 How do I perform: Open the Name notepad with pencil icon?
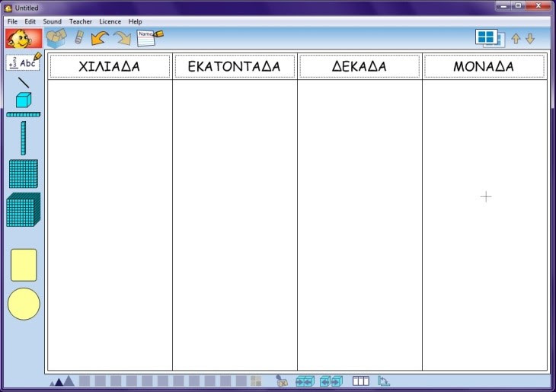pyautogui.click(x=150, y=38)
